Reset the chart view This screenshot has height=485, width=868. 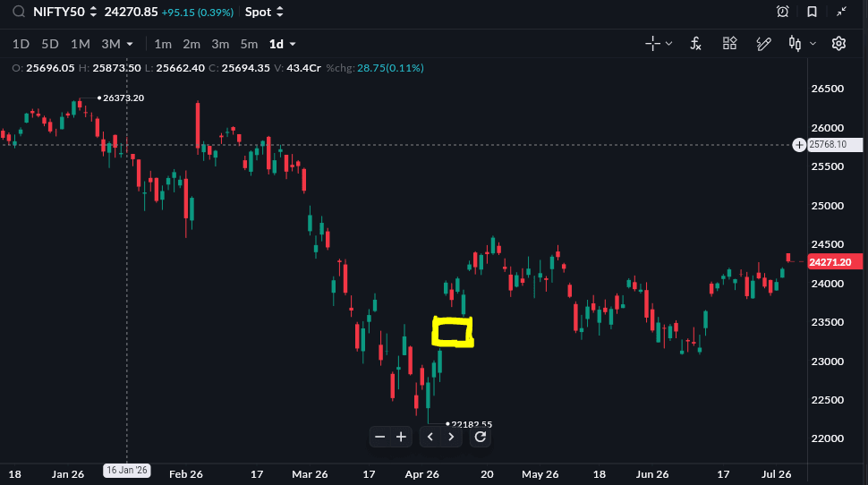[x=481, y=437]
